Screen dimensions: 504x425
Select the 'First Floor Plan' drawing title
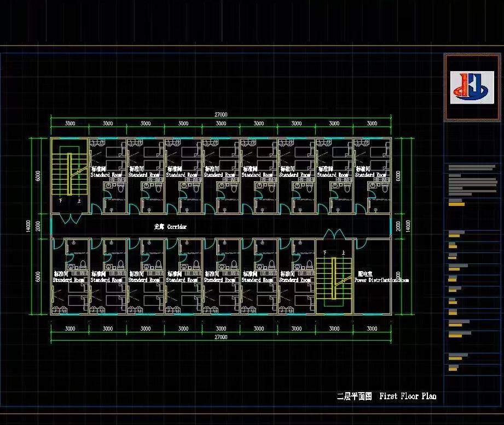coord(408,396)
